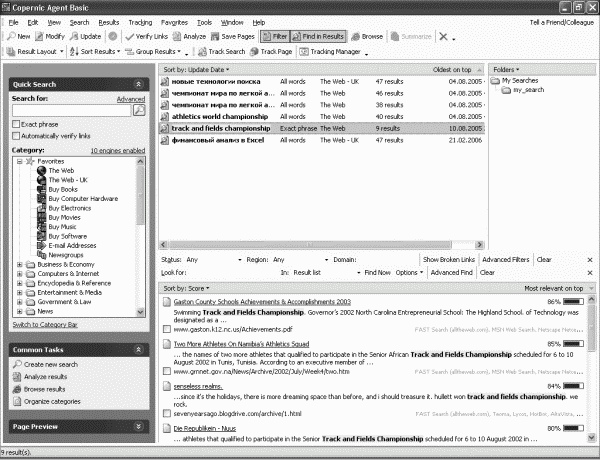
Task: Expand the Business & Economy category
Action: pyautogui.click(x=20, y=264)
